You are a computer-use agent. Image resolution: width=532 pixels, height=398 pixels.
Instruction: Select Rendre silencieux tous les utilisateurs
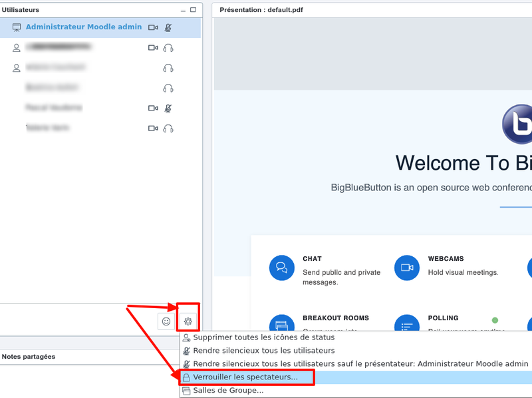click(x=263, y=351)
